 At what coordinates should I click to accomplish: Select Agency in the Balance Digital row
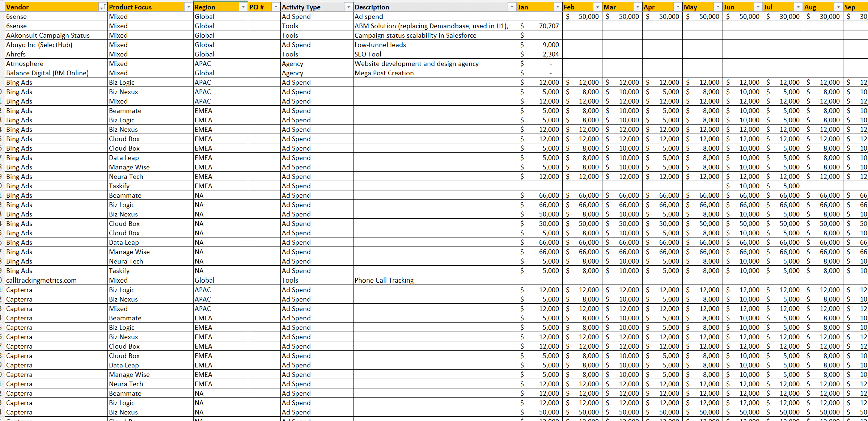317,73
